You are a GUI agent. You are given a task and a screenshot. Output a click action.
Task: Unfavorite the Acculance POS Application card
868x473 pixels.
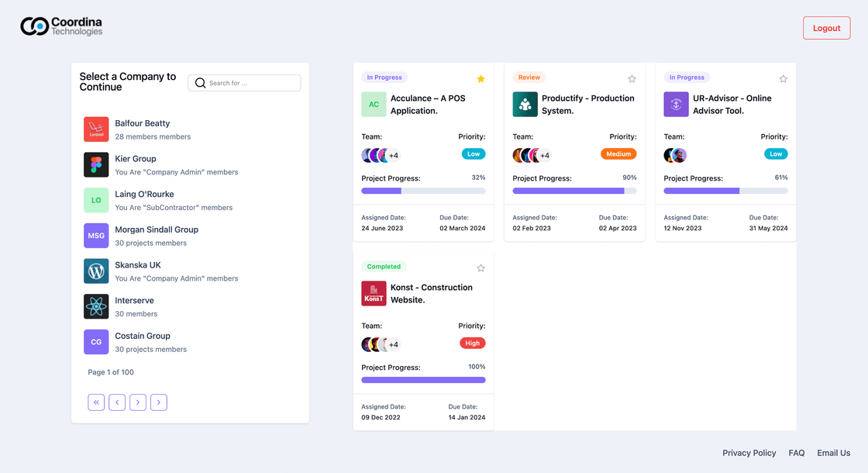pos(480,78)
